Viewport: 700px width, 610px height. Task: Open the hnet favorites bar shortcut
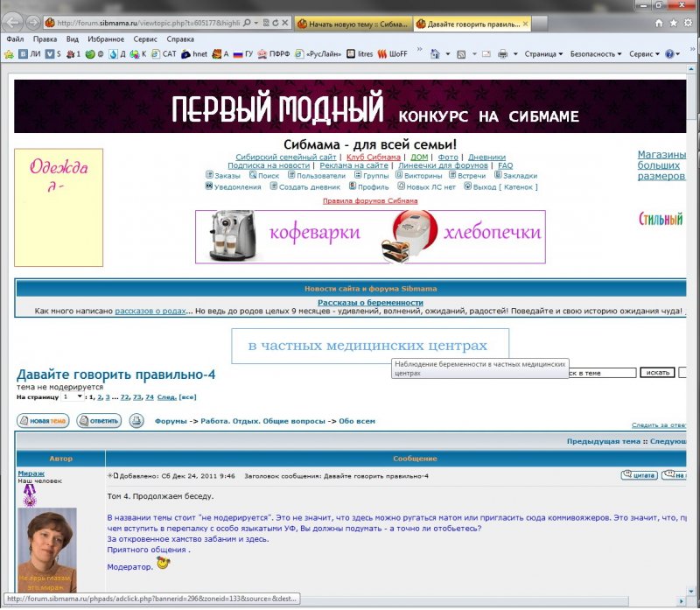pos(194,54)
